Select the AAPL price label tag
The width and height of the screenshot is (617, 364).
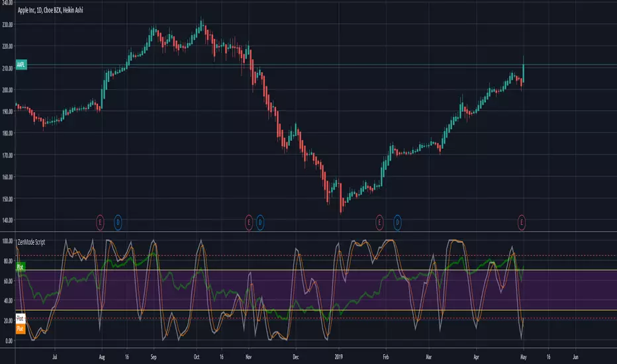tap(21, 65)
